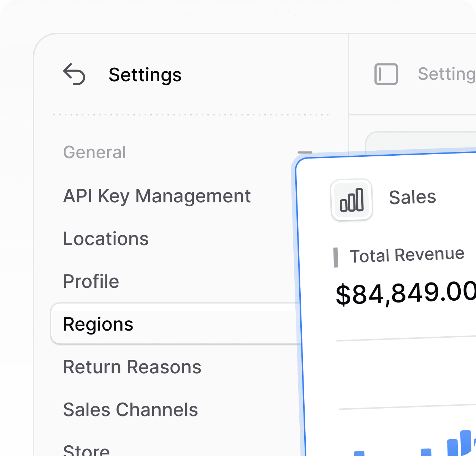This screenshot has height=456, width=476.
Task: Click the Settings breadcrumb in top bar
Action: point(446,74)
